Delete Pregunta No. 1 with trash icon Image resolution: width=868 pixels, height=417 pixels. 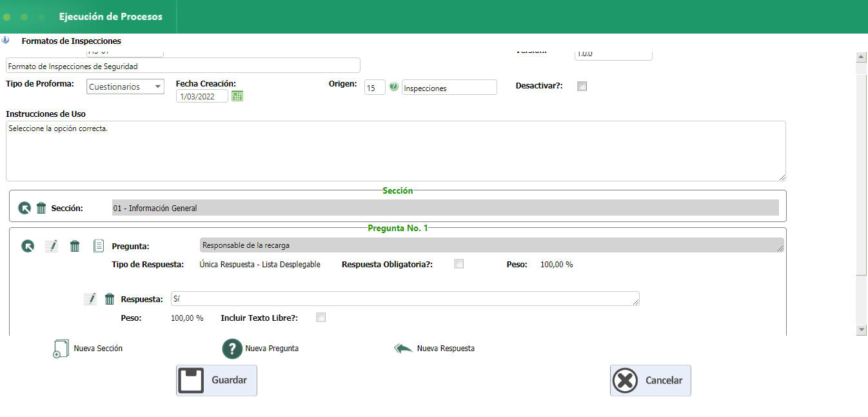(x=75, y=246)
